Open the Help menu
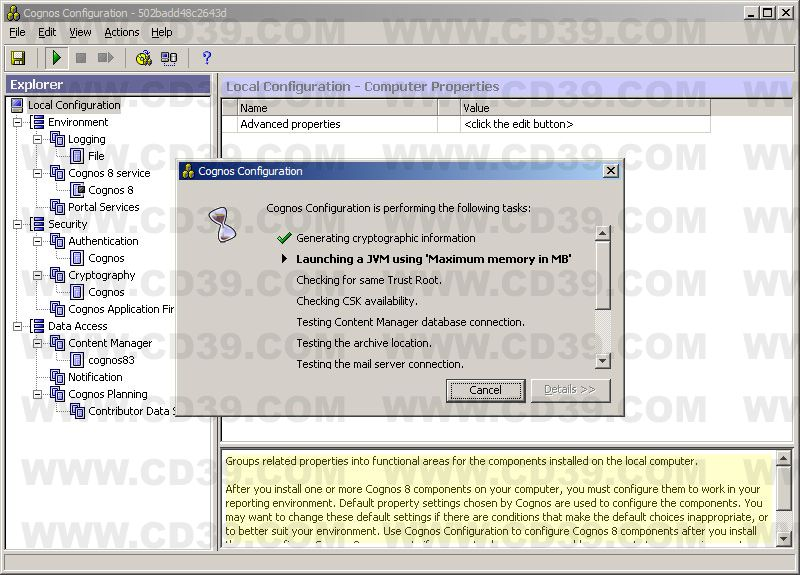Screen dimensions: 800x575 (x=162, y=32)
